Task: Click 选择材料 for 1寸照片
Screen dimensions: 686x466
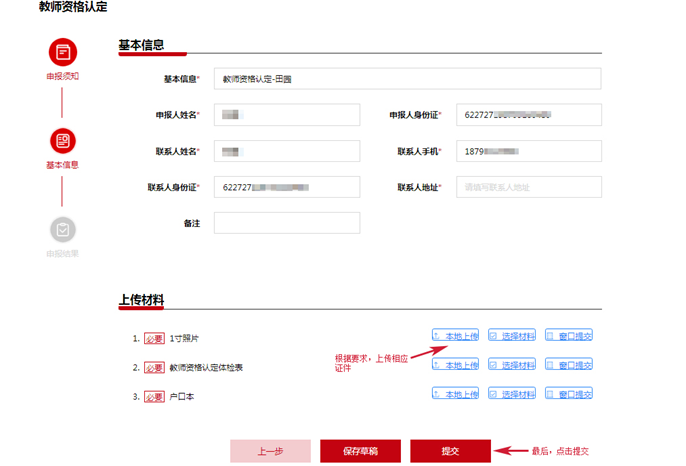Action: 512,336
